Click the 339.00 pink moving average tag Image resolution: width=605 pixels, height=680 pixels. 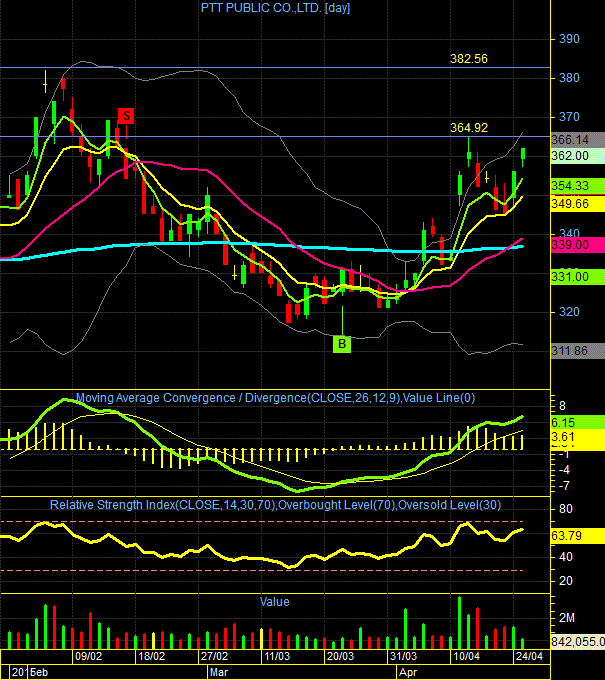[578, 245]
